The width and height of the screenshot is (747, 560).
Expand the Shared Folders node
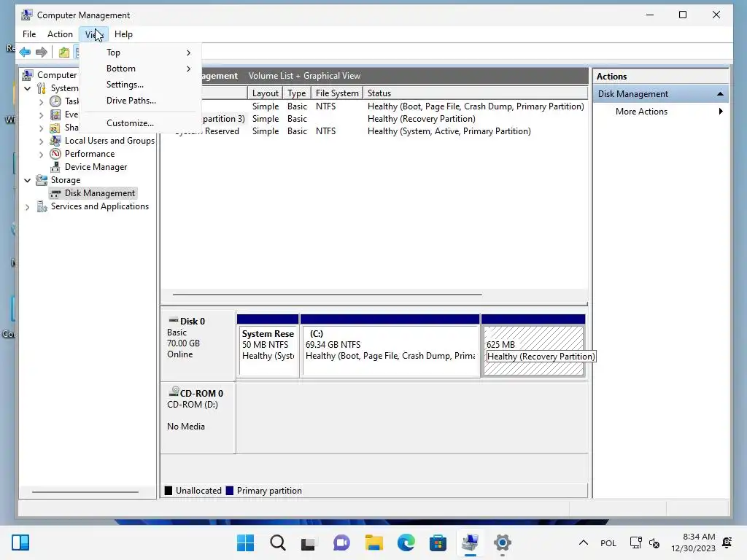coord(41,128)
